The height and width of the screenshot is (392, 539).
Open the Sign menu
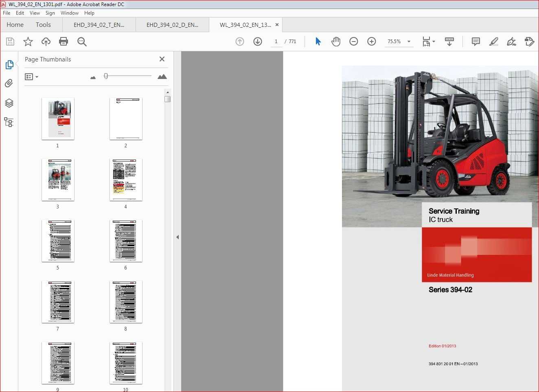tap(50, 13)
